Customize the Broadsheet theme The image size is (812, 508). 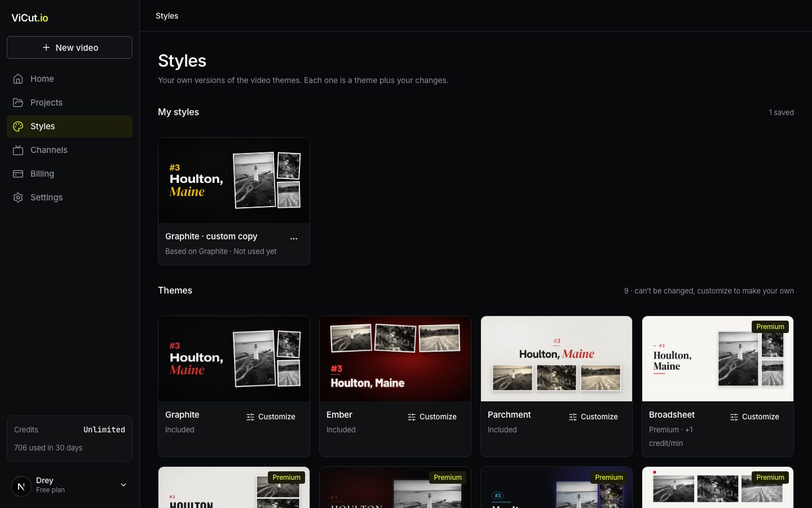754,417
